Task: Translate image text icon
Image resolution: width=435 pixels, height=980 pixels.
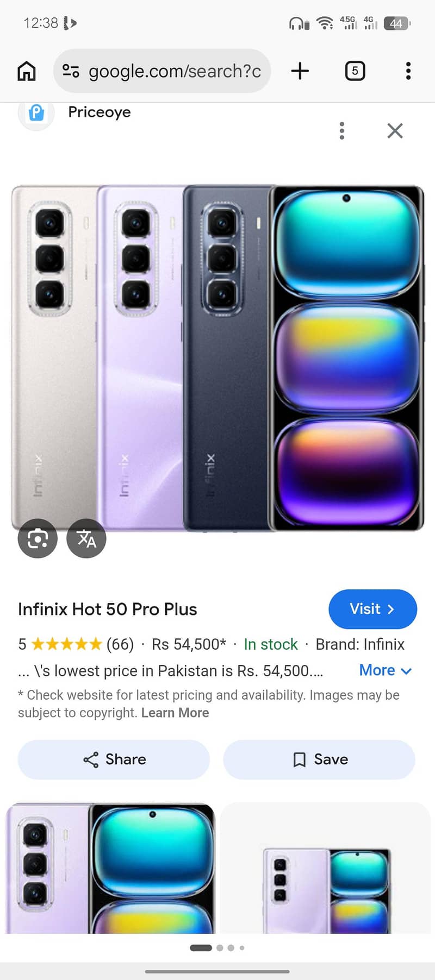Action: click(x=86, y=538)
